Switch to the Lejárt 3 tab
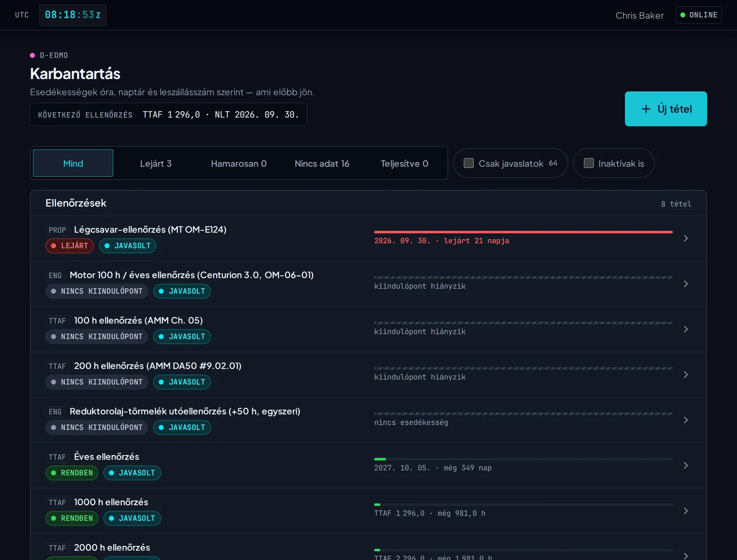Image resolution: width=737 pixels, height=560 pixels. 156,163
